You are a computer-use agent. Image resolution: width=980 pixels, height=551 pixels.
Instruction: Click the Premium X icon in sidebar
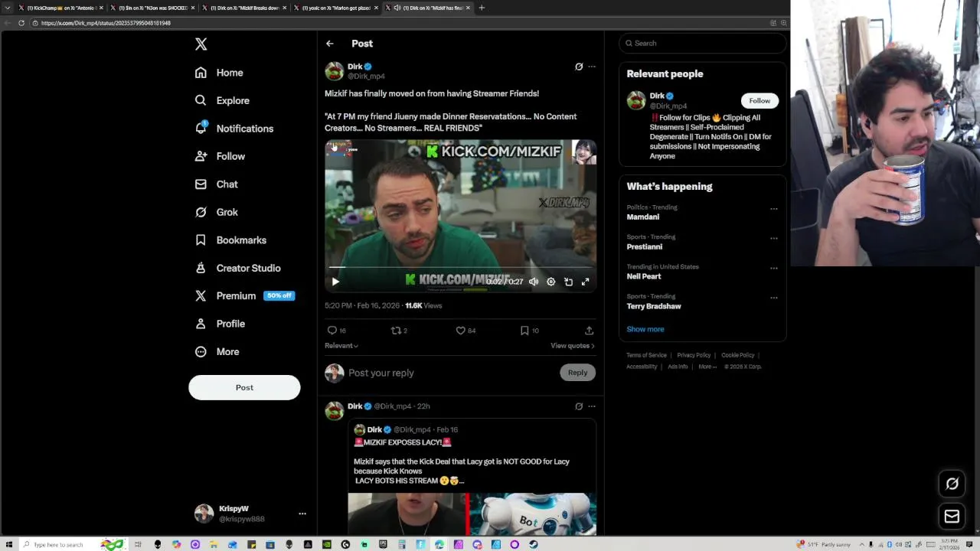(x=201, y=295)
